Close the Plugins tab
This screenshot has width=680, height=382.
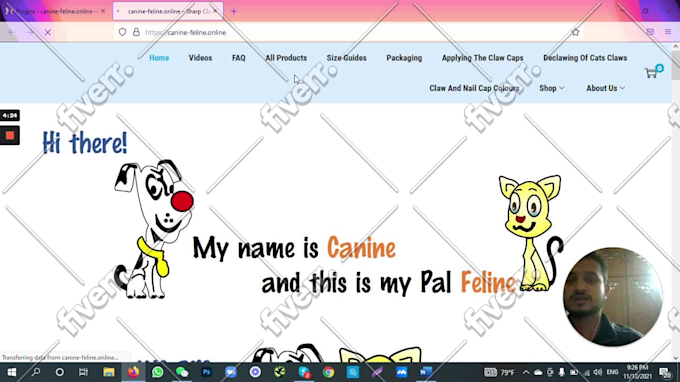click(x=103, y=11)
